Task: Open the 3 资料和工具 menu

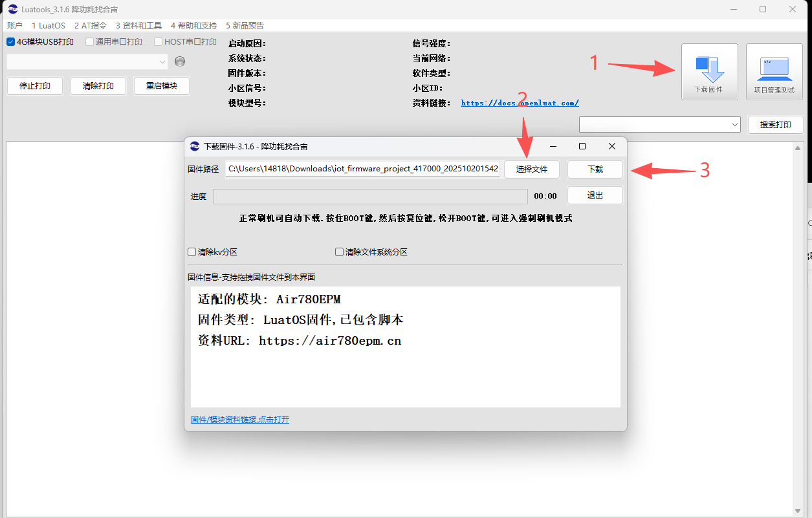Action: 138,25
